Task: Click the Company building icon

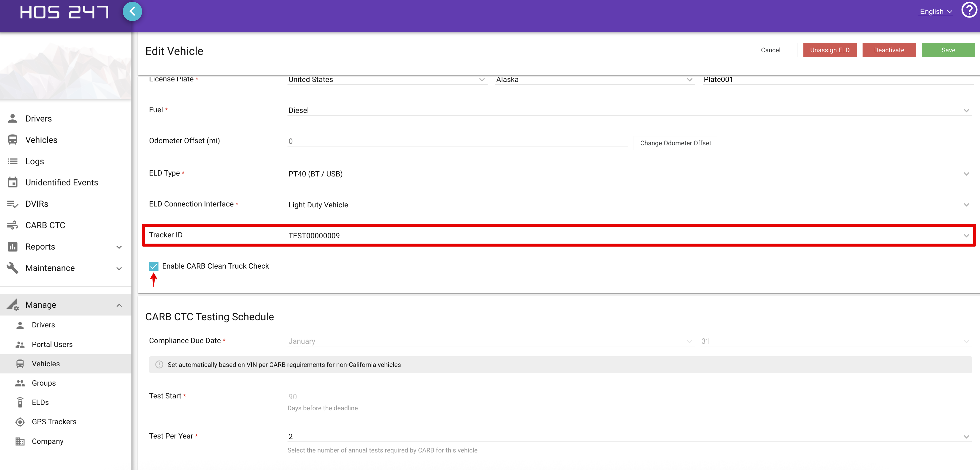Action: (20, 441)
